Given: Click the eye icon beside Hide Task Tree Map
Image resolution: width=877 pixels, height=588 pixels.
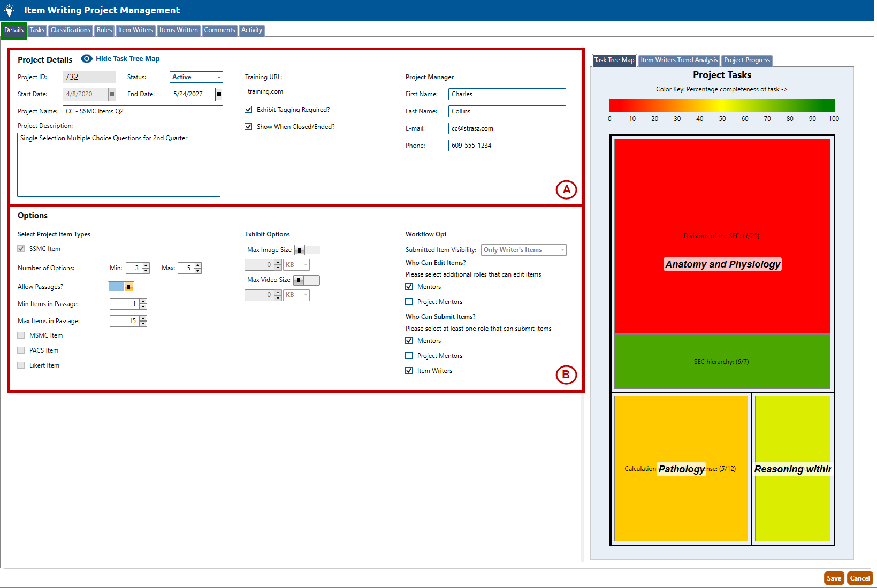Looking at the screenshot, I should coord(87,59).
